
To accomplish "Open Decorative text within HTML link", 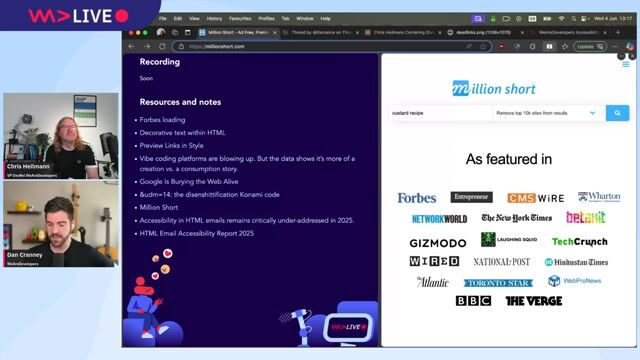I will (x=182, y=133).
